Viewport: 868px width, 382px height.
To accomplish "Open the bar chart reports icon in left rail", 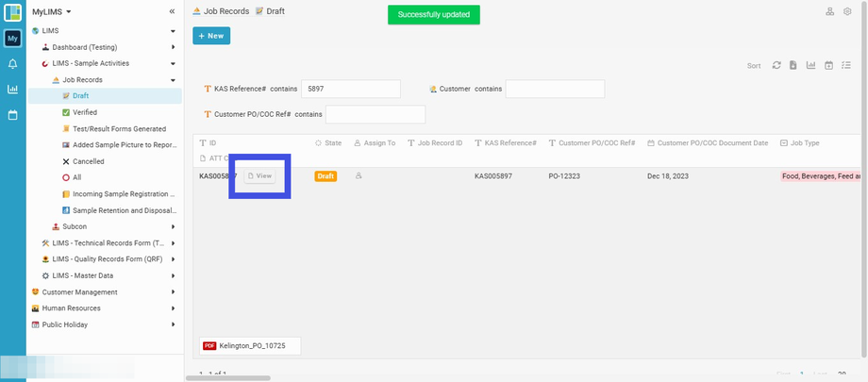I will pos(12,89).
